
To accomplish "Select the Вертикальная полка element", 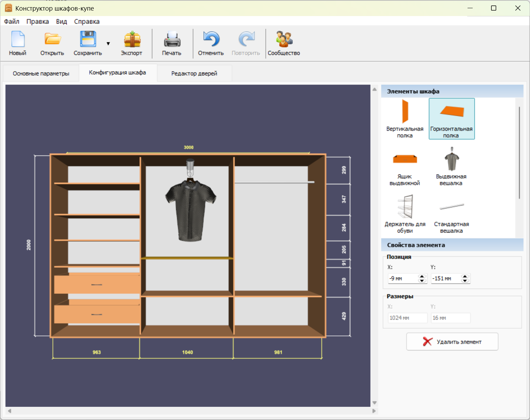I will click(x=405, y=118).
